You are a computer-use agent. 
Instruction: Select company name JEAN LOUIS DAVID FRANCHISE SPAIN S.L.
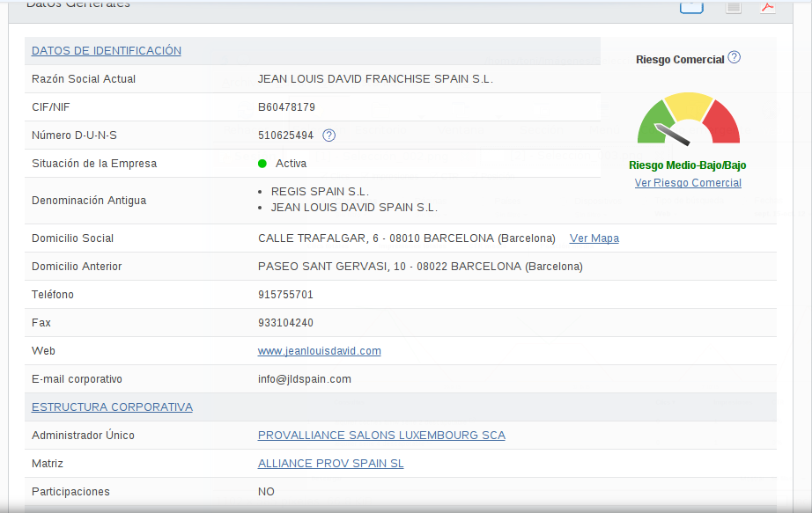(375, 79)
